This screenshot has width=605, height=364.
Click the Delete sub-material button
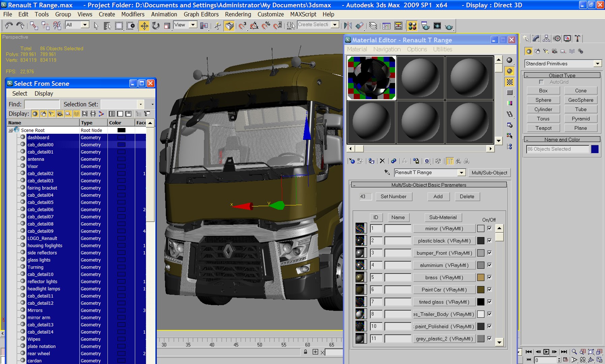467,196
